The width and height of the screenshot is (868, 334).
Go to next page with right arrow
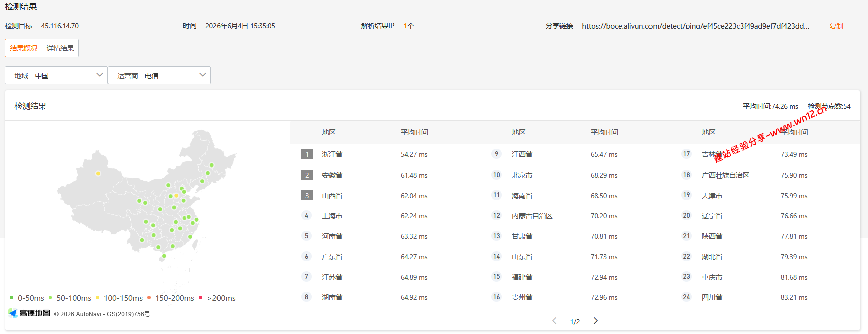point(596,321)
